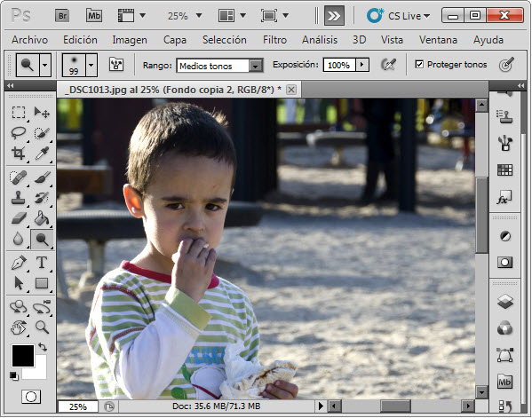
Task: Open the Filtro menu
Action: pyautogui.click(x=274, y=40)
